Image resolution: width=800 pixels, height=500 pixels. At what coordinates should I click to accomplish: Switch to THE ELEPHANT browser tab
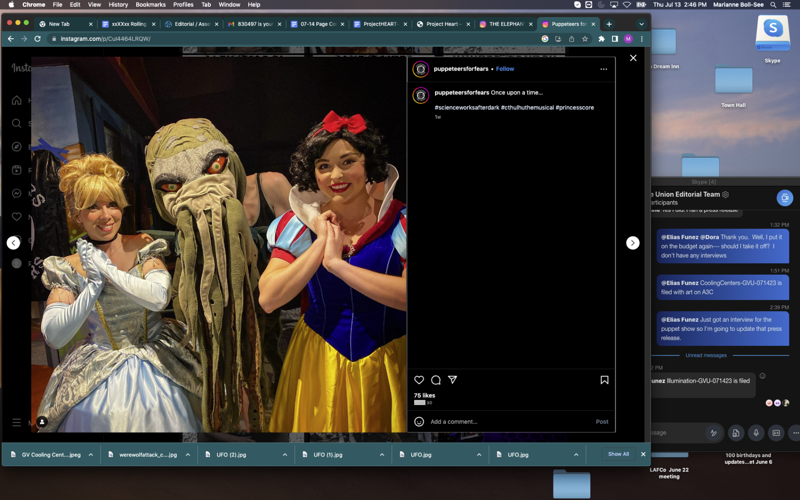505,24
